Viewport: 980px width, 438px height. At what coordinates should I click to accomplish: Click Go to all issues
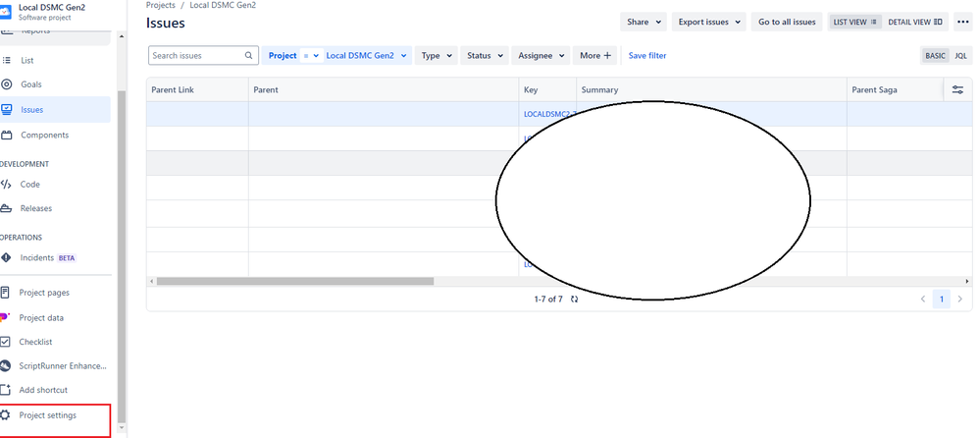click(787, 22)
